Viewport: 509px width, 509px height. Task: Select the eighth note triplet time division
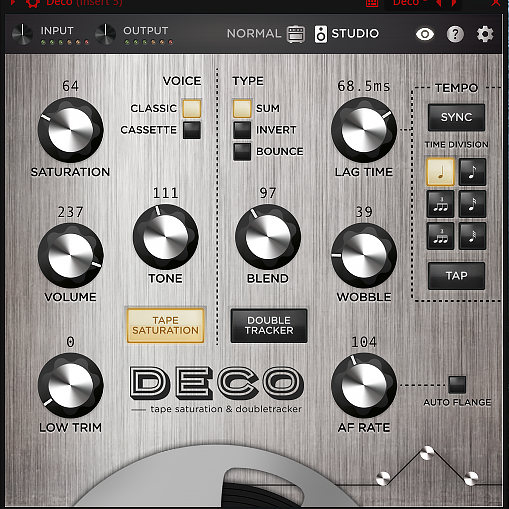[440, 204]
